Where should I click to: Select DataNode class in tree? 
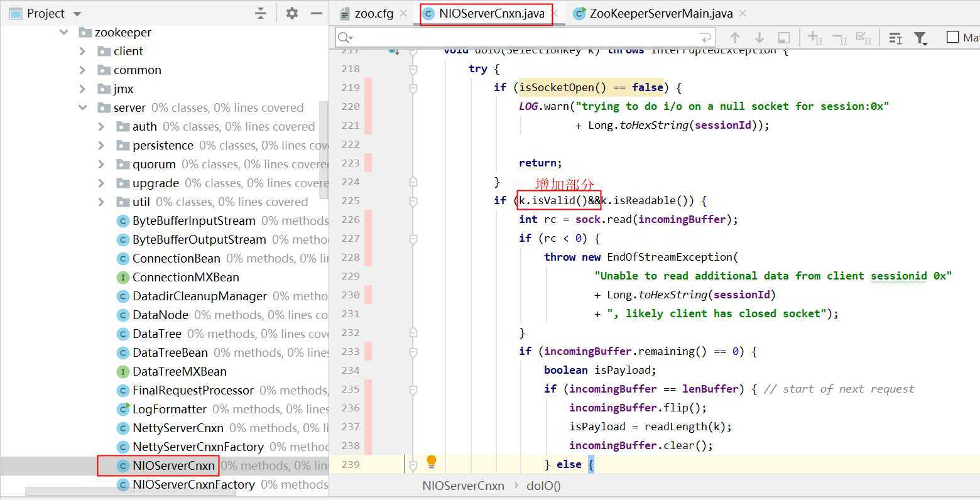pos(160,315)
